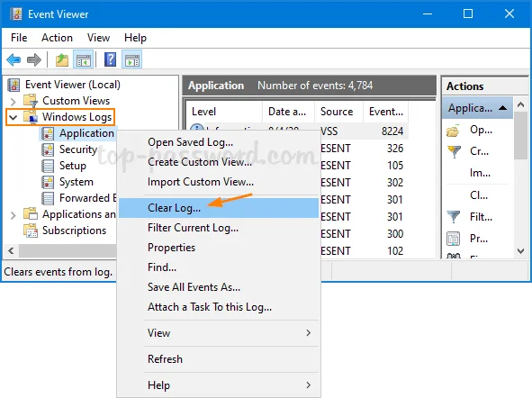Open the File menu
Screen dimensions: 532x398
point(19,38)
